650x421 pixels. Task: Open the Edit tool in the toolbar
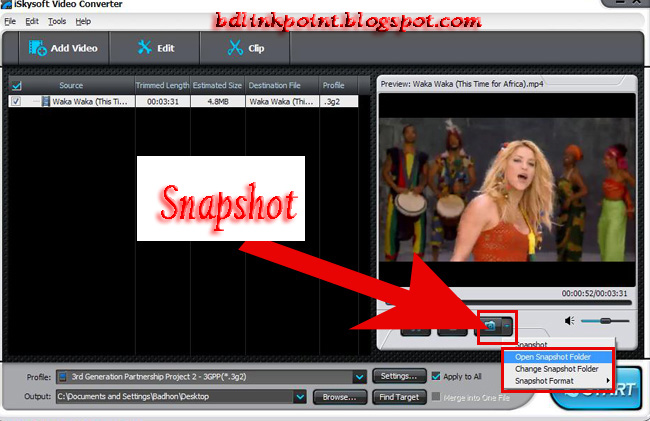(x=155, y=48)
